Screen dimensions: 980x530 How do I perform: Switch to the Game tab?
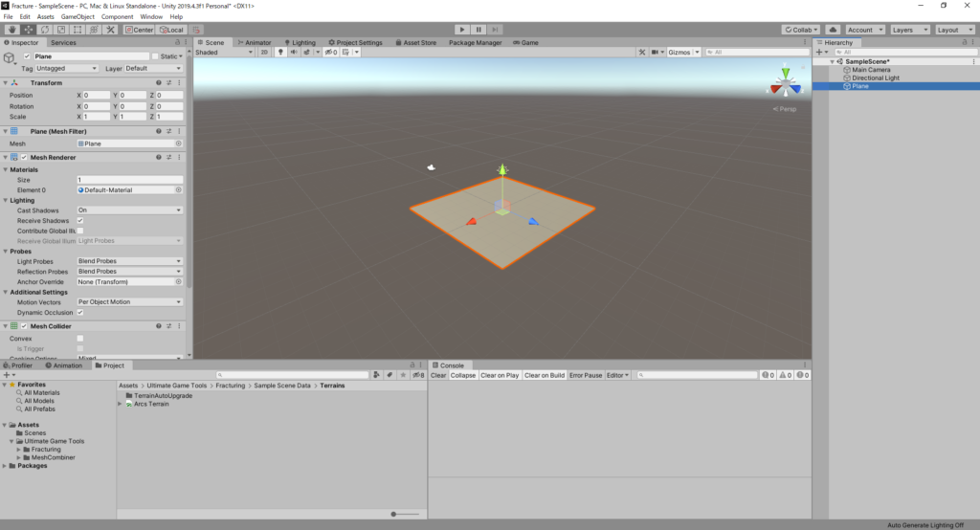click(x=525, y=42)
